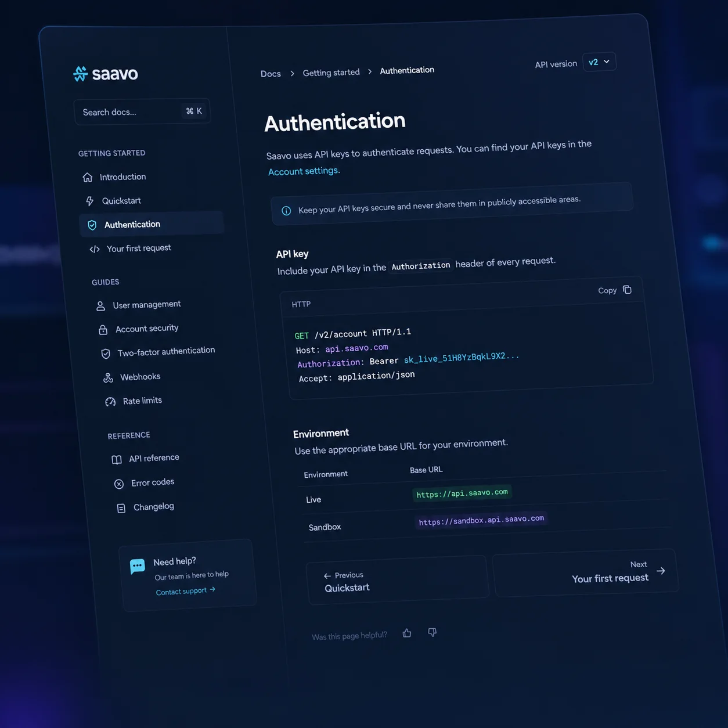This screenshot has width=728, height=728.
Task: Open the API version v2 dropdown
Action: [x=599, y=62]
